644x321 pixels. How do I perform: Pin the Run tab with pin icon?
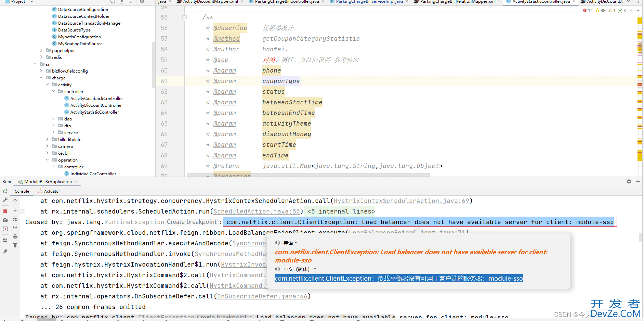(5, 252)
